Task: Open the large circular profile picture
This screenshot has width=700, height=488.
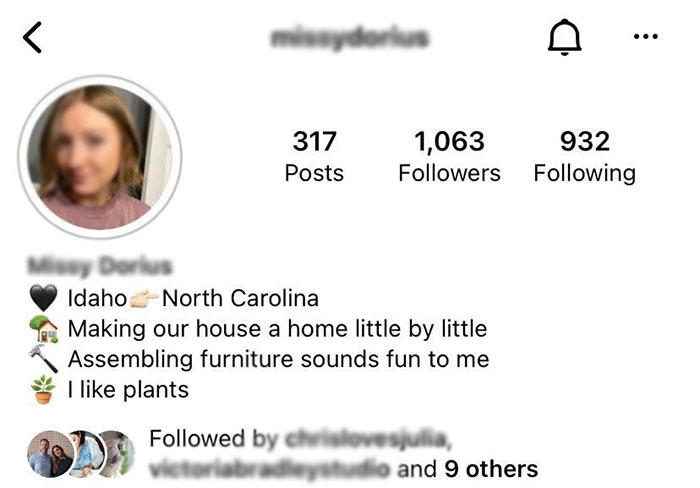Action: 100,157
